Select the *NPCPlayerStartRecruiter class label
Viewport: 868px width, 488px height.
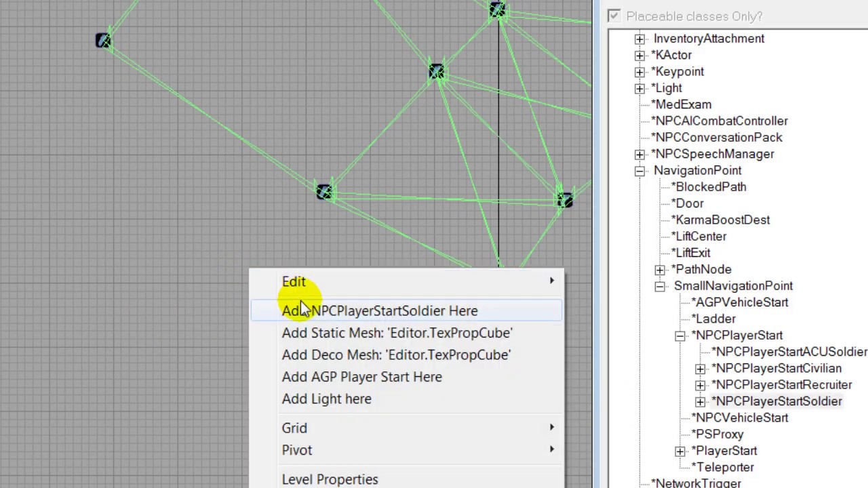(781, 384)
